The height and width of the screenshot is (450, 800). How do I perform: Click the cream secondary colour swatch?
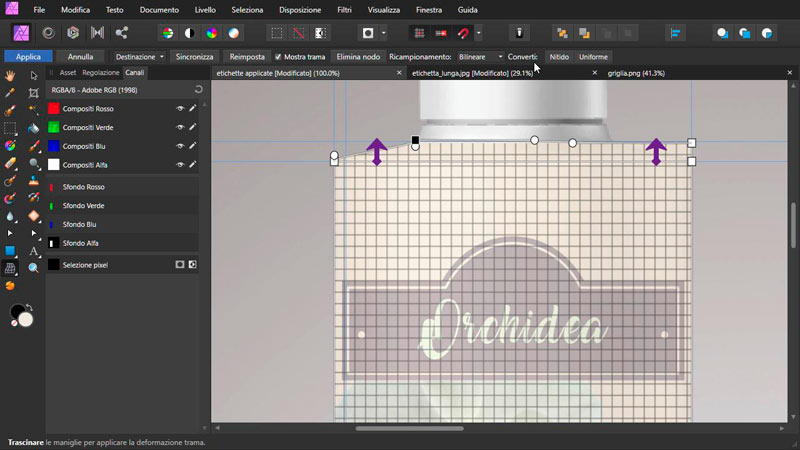click(x=26, y=319)
